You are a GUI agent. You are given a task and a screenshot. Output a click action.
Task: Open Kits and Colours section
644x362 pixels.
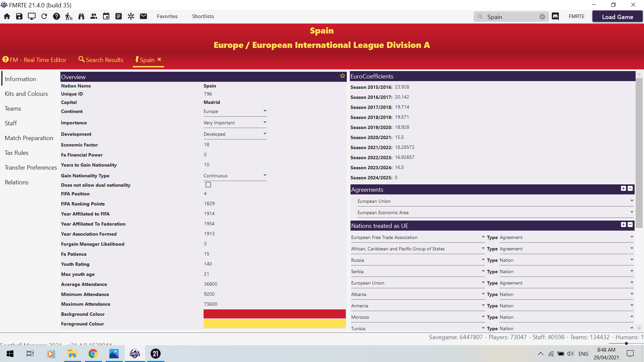point(26,94)
